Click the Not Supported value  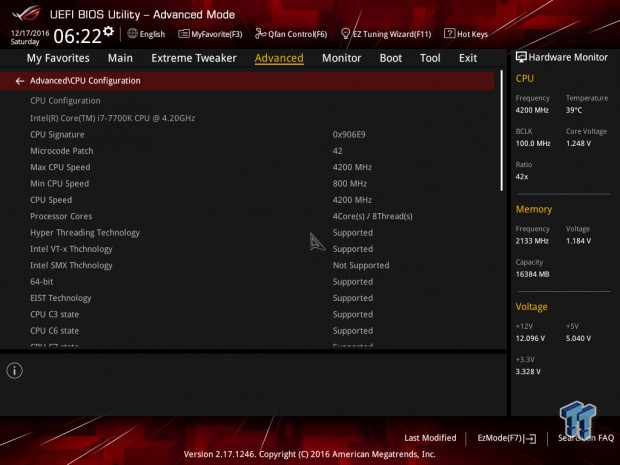click(361, 265)
